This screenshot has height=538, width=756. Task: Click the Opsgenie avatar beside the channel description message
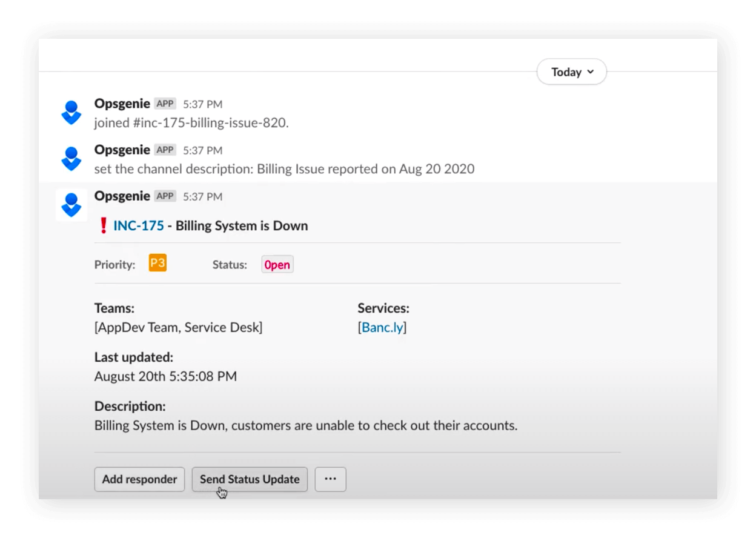click(x=71, y=159)
